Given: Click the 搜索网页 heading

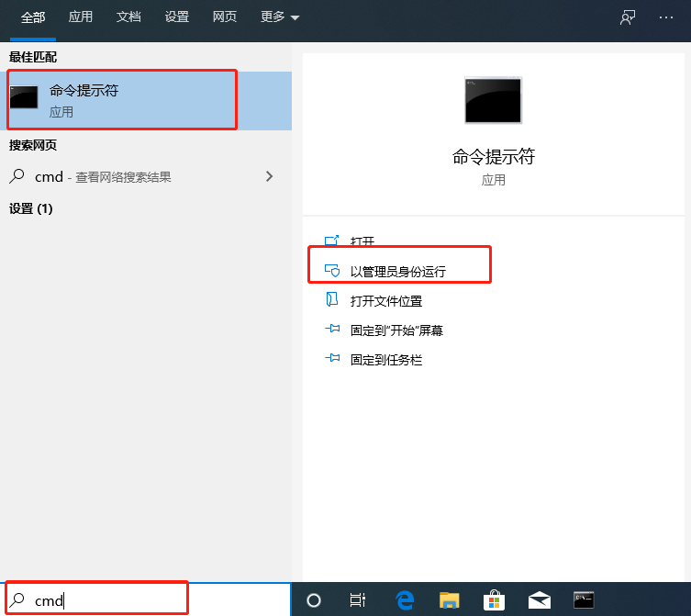Looking at the screenshot, I should tap(33, 145).
